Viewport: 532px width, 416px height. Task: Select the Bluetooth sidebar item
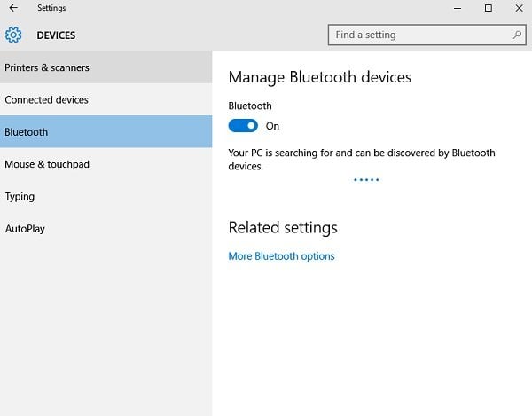(x=106, y=131)
